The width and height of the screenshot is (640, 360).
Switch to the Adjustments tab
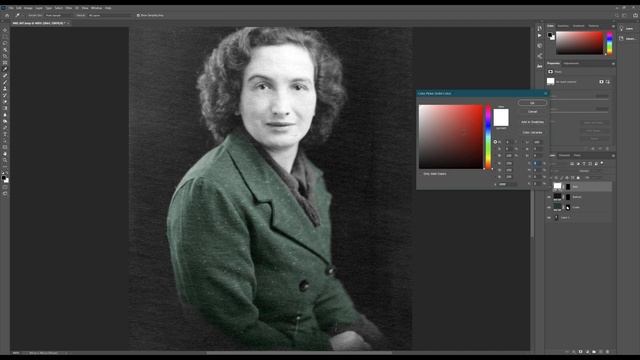point(571,64)
